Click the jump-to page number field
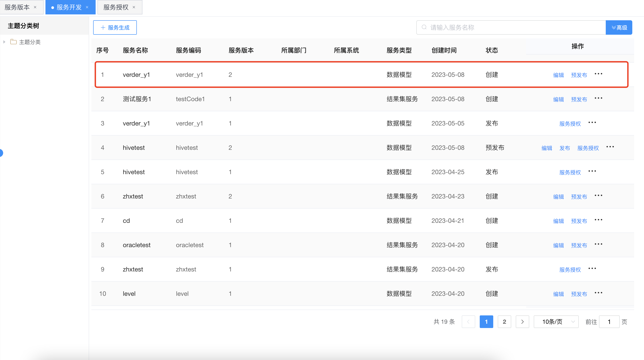644x360 pixels. click(x=609, y=322)
